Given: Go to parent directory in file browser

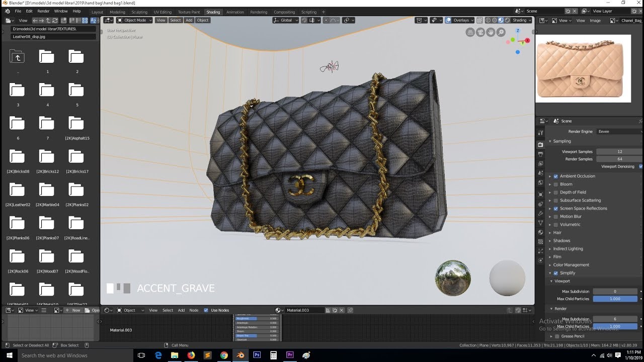Looking at the screenshot, I should point(48,21).
